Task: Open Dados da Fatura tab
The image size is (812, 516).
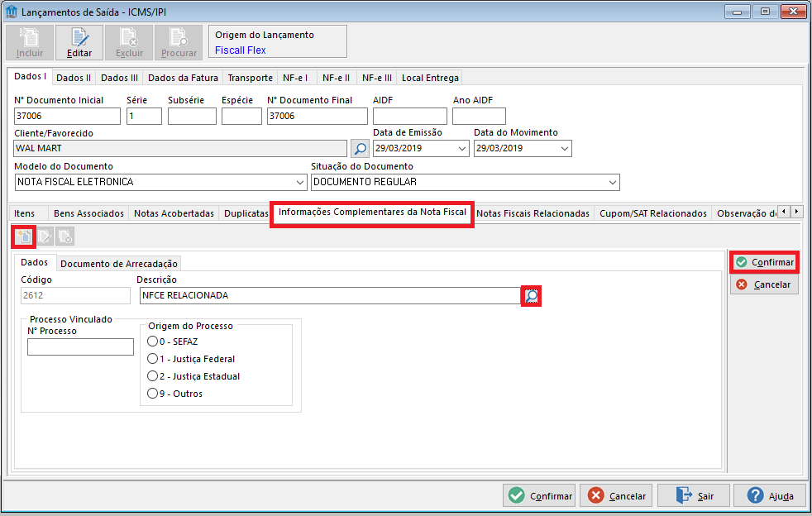Action: click(183, 78)
